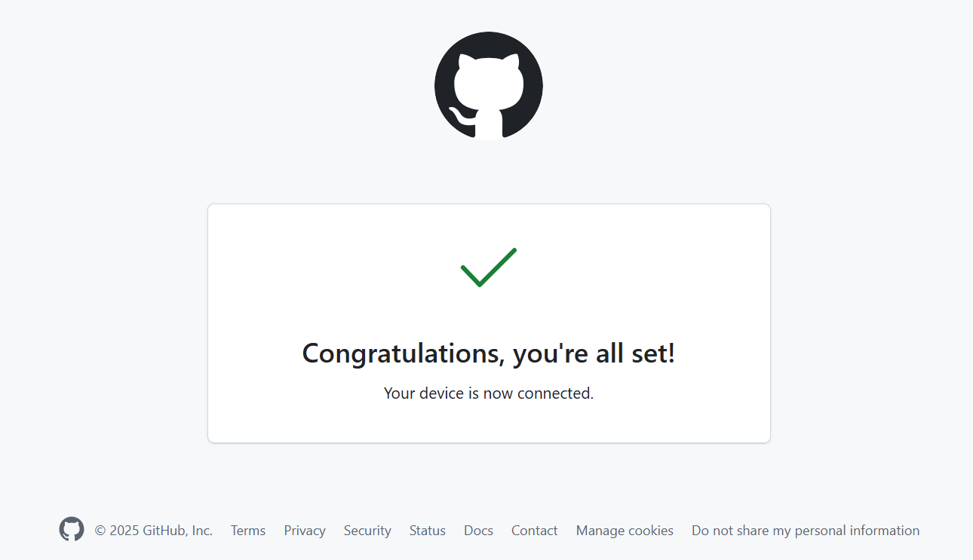The image size is (973, 560).
Task: Open the Docs footer link
Action: click(478, 531)
